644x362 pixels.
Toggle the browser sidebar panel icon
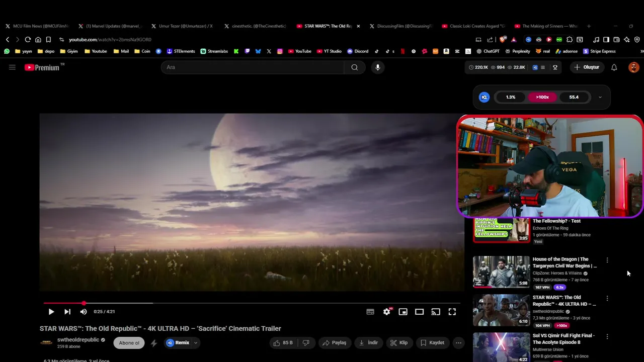606,40
